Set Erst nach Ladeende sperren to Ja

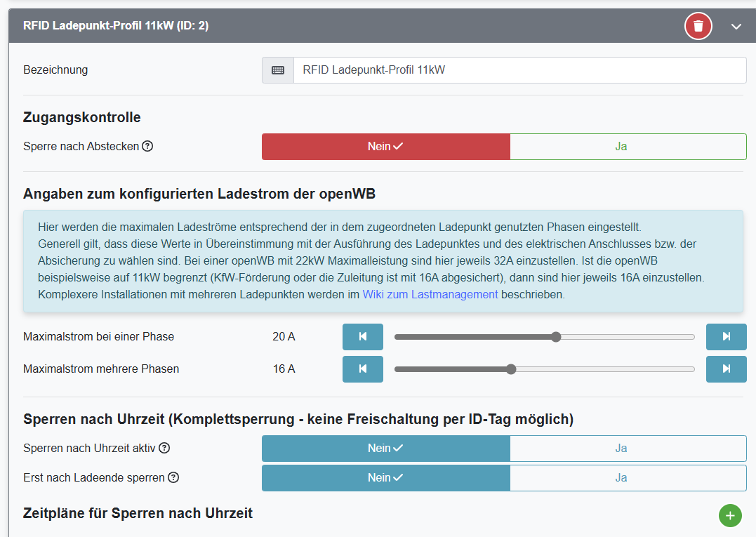628,478
